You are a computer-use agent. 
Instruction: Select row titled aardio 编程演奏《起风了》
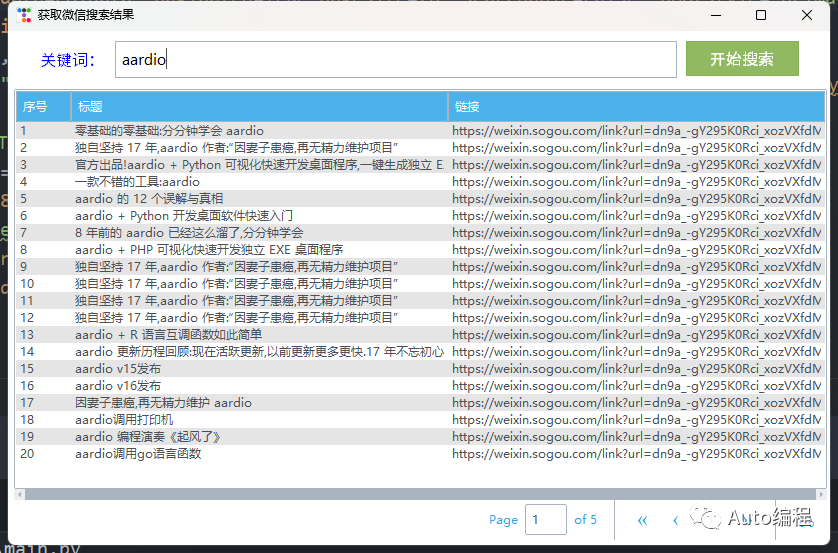point(420,437)
